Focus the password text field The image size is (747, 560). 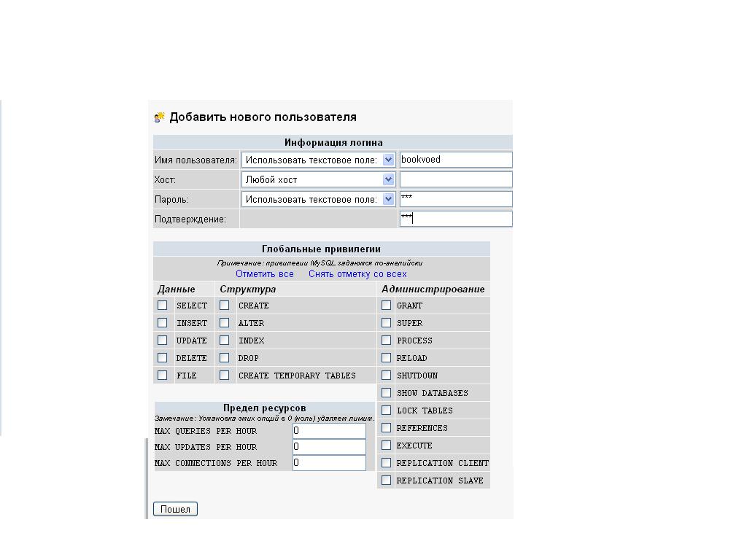click(x=456, y=199)
